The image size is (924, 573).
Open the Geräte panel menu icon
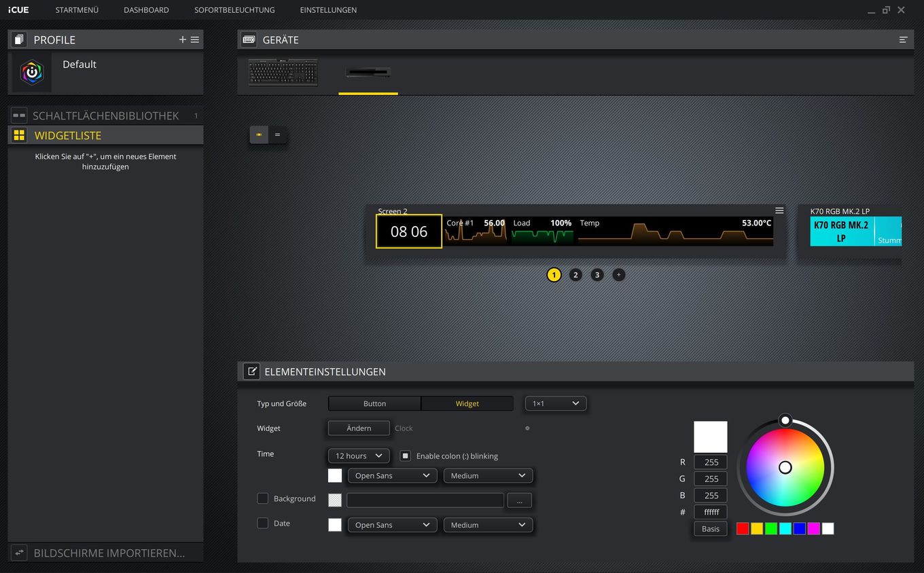tap(903, 39)
